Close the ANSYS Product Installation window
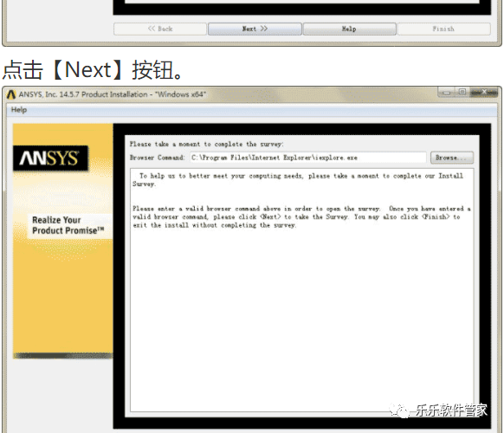This screenshot has width=504, height=433. click(x=484, y=93)
